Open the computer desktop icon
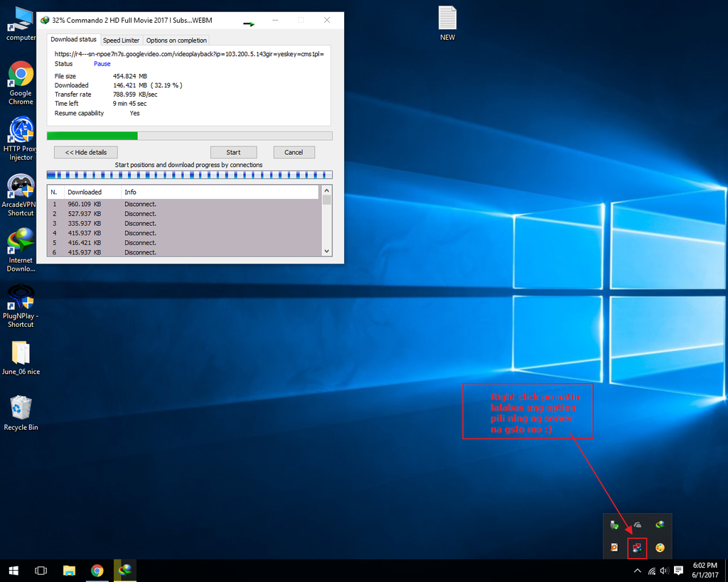The image size is (728, 582). 21,24
